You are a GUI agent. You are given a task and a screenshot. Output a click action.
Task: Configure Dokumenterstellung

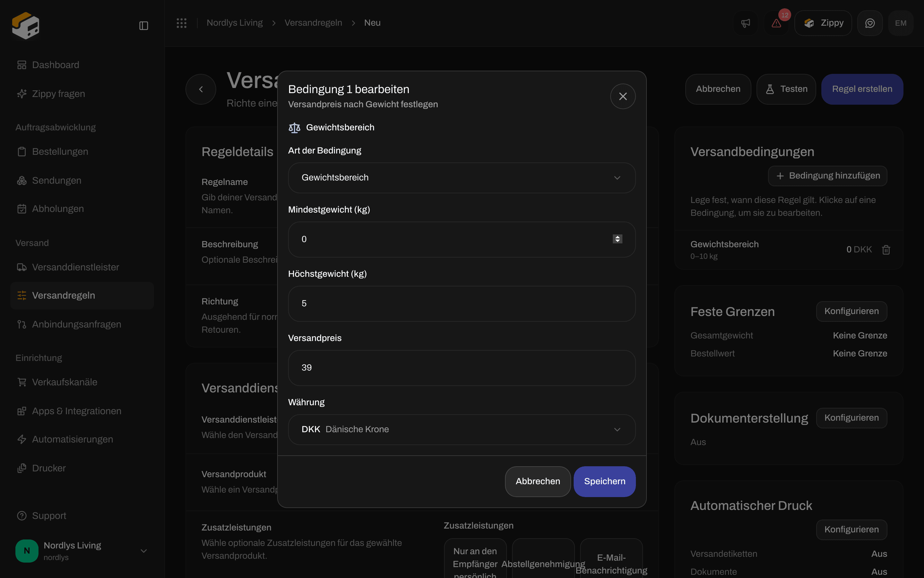851,418
